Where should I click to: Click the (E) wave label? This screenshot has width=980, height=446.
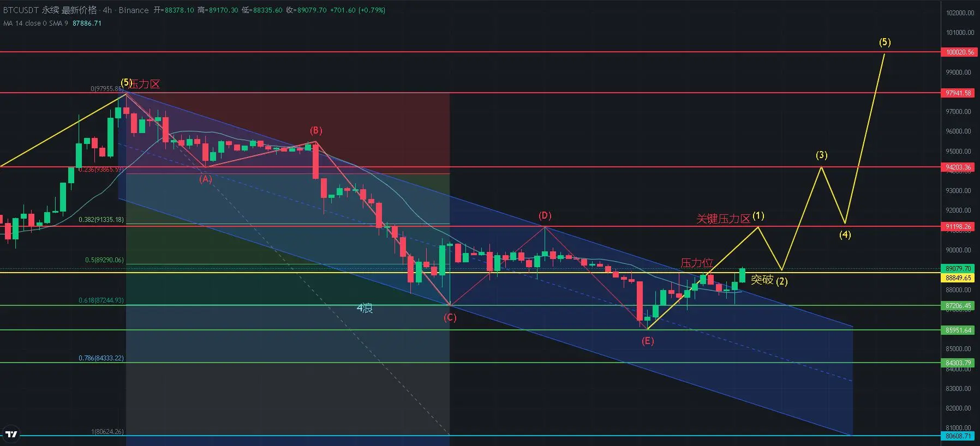coord(647,341)
